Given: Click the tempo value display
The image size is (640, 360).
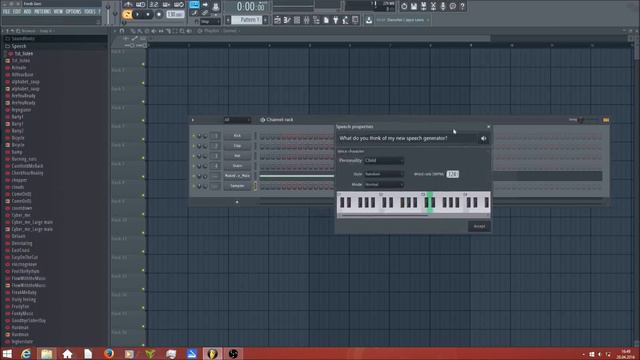Looking at the screenshot, I should tap(175, 15).
